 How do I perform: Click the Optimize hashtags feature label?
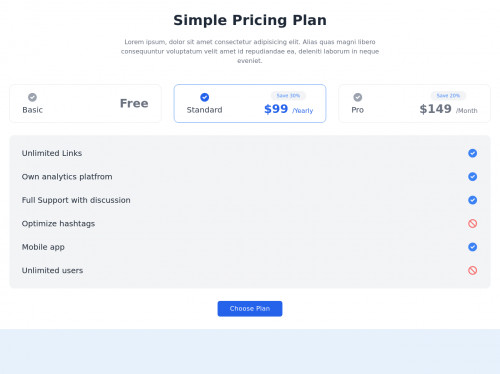click(x=58, y=224)
